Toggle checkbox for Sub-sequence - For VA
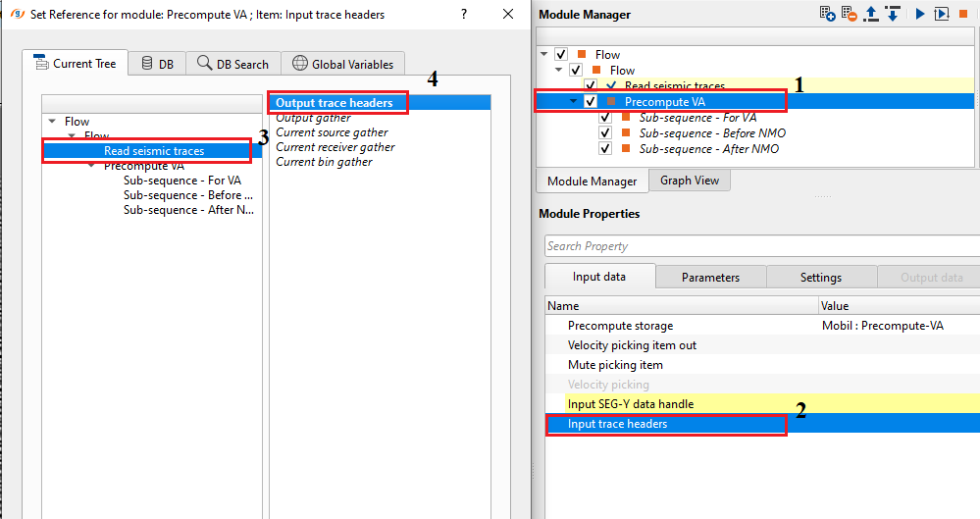Screen dimensions: 980x519 (605, 117)
